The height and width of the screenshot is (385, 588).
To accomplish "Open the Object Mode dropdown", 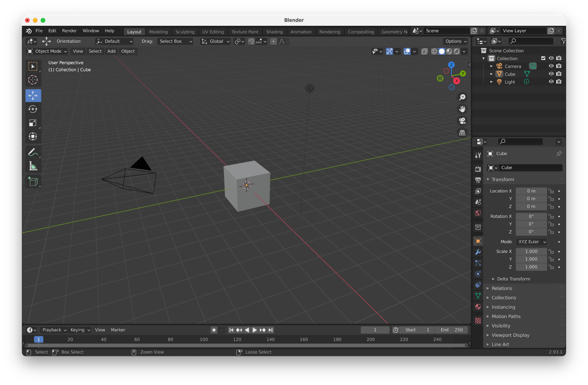I will point(47,51).
